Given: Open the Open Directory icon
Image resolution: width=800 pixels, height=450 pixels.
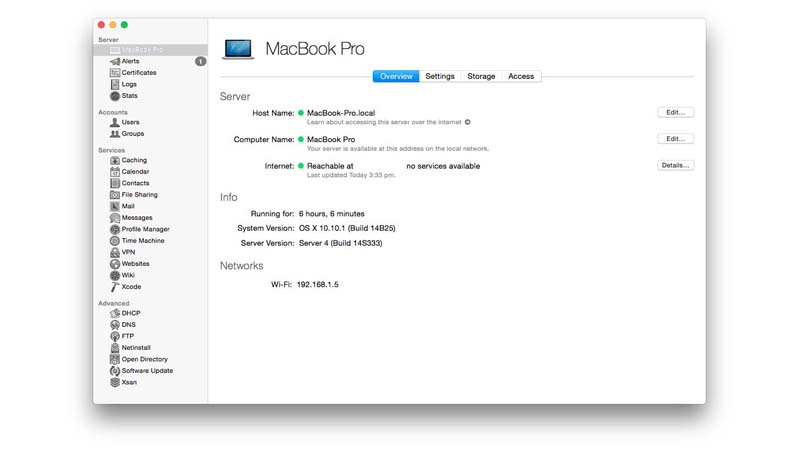Looking at the screenshot, I should click(x=115, y=359).
